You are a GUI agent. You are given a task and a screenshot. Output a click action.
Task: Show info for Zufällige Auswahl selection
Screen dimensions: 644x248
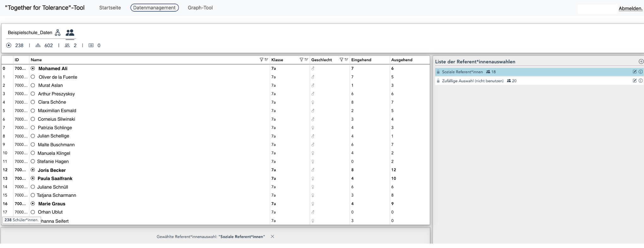(x=641, y=81)
